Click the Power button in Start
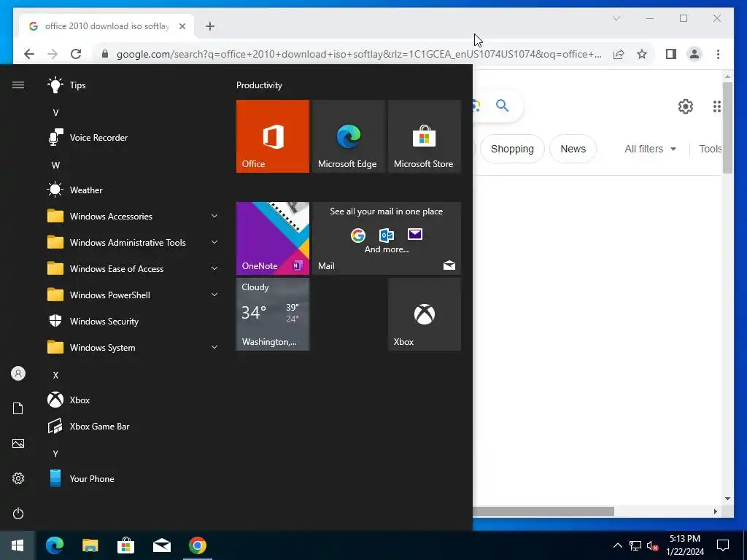 18,513
